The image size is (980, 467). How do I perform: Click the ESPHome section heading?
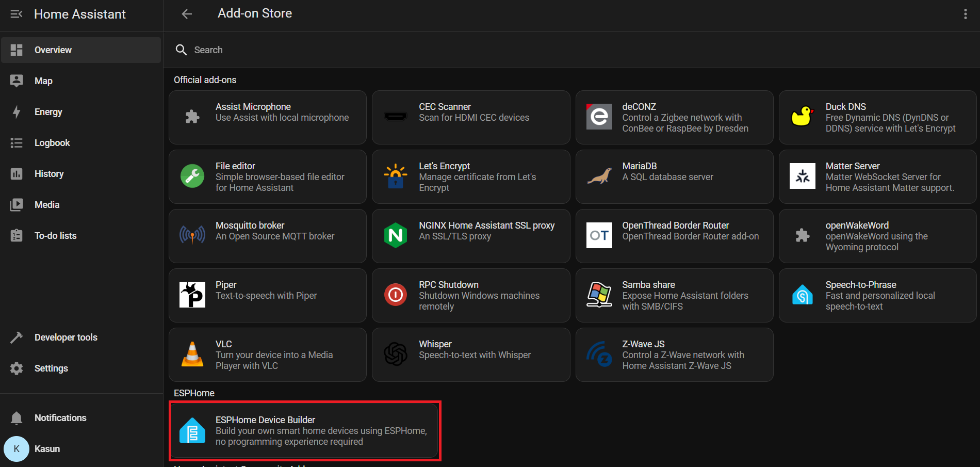click(x=194, y=393)
